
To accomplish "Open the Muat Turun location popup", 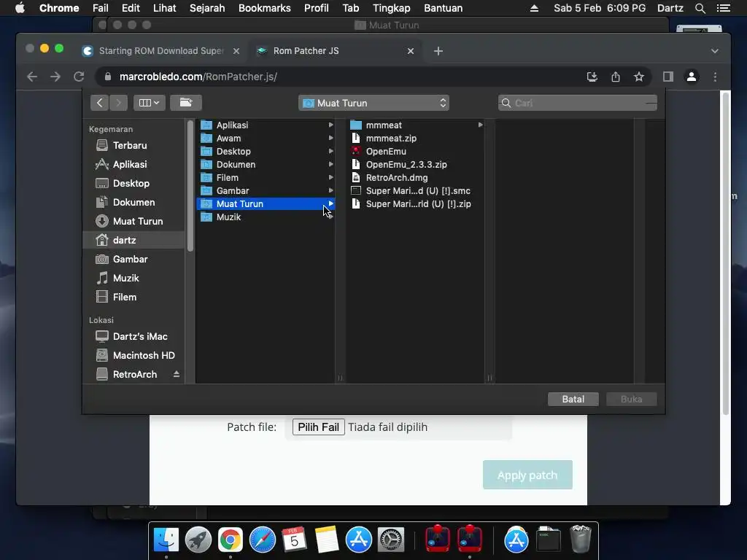I will pyautogui.click(x=374, y=103).
